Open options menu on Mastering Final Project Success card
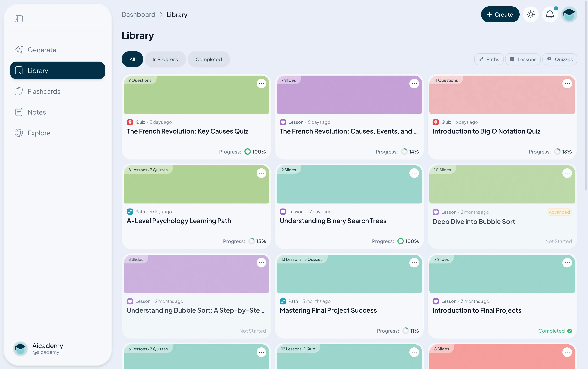This screenshot has height=369, width=588. click(414, 263)
